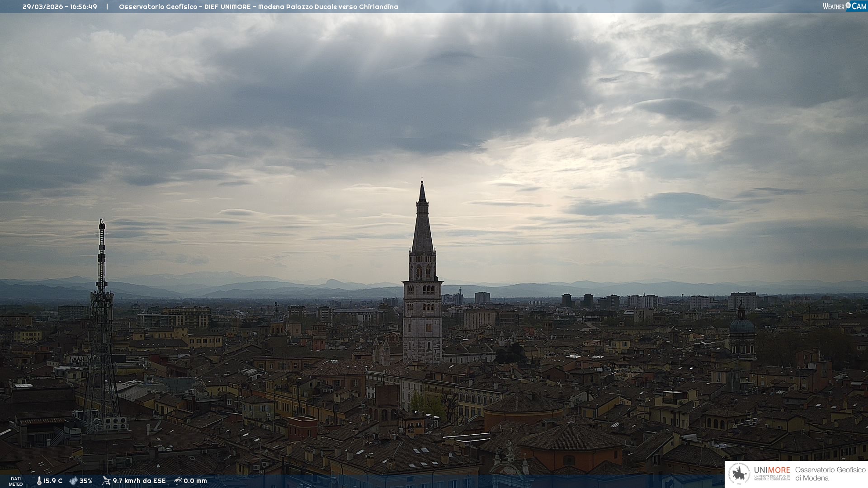
Task: Click the church dome on right
Action: pyautogui.click(x=742, y=326)
